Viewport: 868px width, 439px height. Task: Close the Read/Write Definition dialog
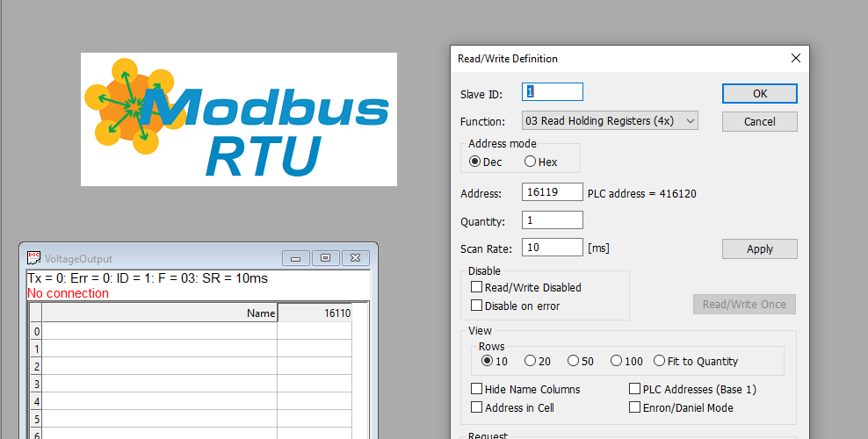pos(795,58)
